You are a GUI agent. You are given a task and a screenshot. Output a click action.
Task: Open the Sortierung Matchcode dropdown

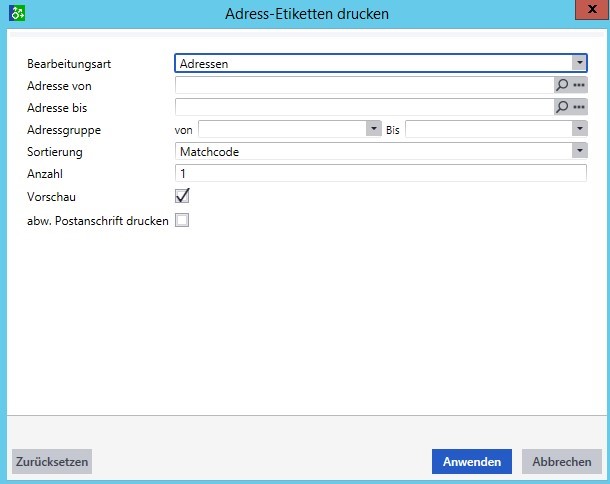click(x=578, y=151)
